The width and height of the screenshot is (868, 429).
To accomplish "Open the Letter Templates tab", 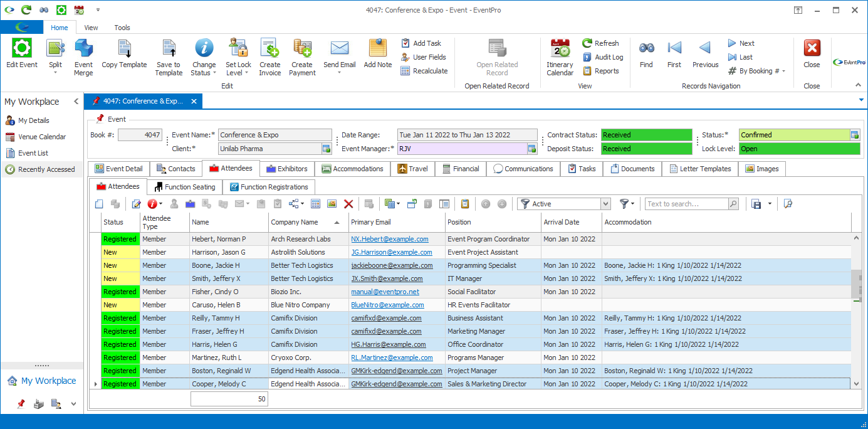I will pos(700,169).
